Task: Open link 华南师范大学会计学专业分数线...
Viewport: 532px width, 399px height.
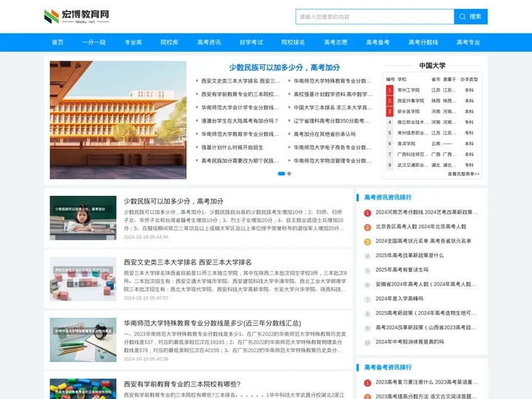Action: coord(240,108)
